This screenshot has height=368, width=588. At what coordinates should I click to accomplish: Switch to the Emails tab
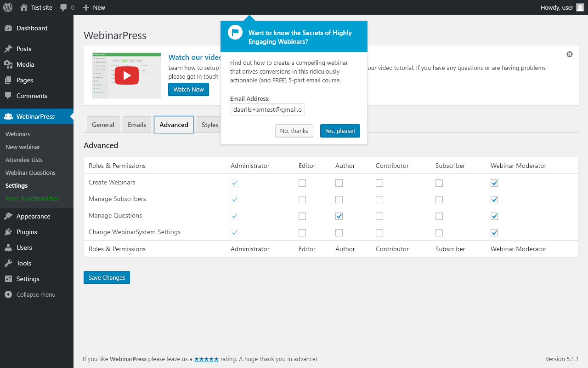click(137, 125)
